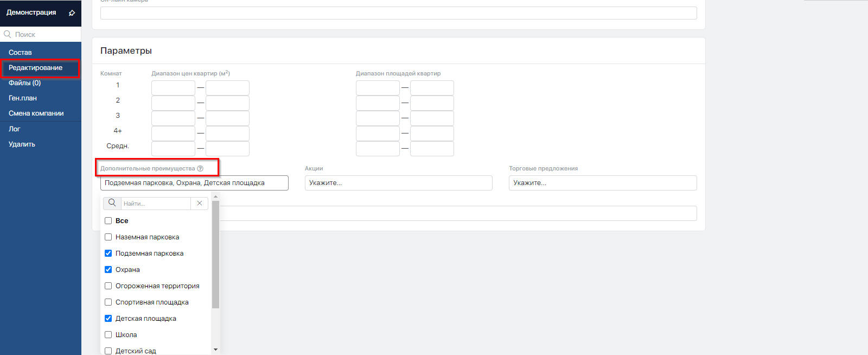This screenshot has width=868, height=355.
Task: Uncheck the Подземная парковка option
Action: pyautogui.click(x=108, y=253)
